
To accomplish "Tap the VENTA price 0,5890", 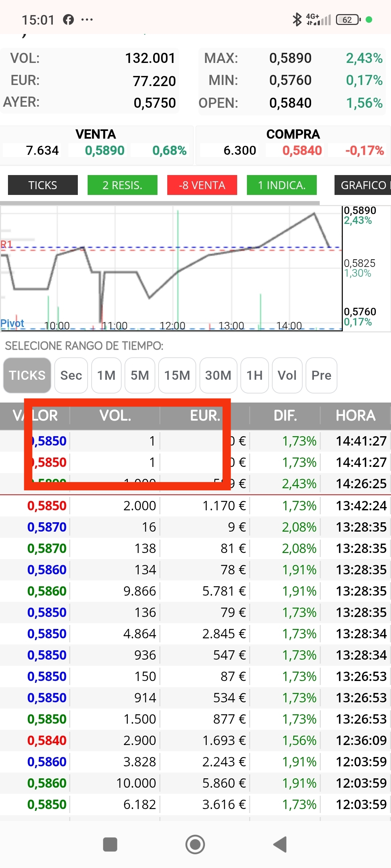I will [105, 150].
